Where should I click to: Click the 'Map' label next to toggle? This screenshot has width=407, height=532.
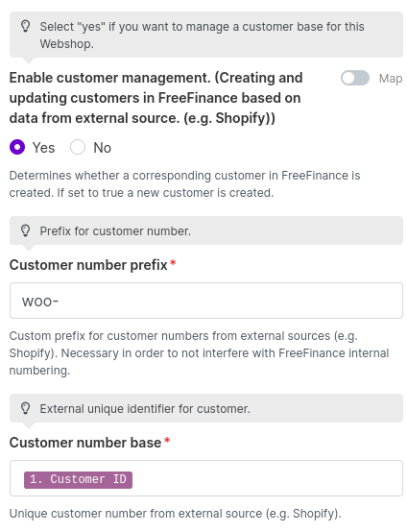391,79
